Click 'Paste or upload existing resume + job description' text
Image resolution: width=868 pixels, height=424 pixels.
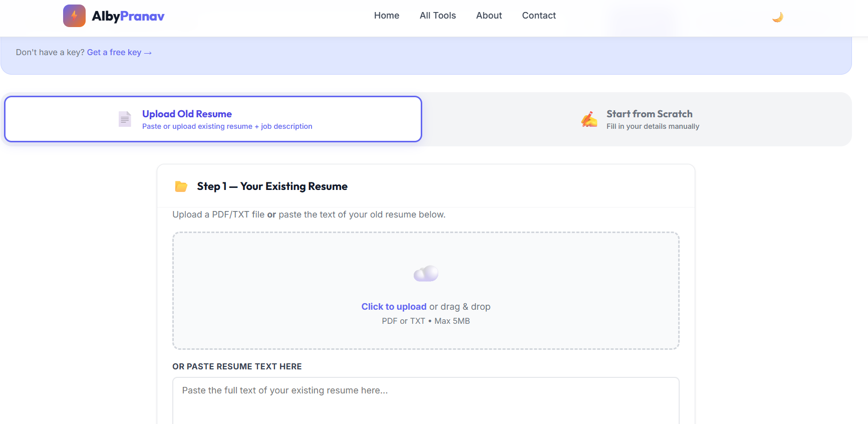pos(227,126)
